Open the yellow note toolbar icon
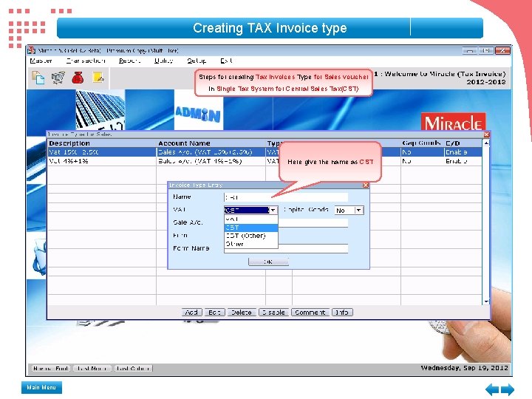The image size is (532, 399). pyautogui.click(x=98, y=78)
